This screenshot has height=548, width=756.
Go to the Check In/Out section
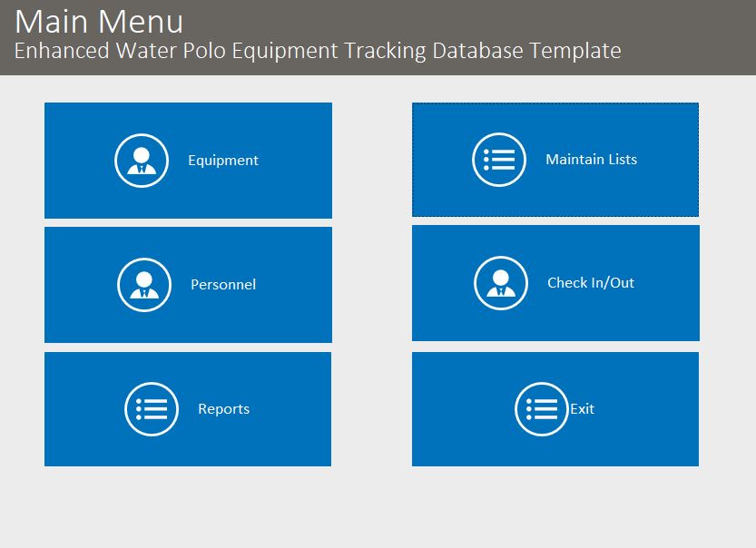[555, 283]
